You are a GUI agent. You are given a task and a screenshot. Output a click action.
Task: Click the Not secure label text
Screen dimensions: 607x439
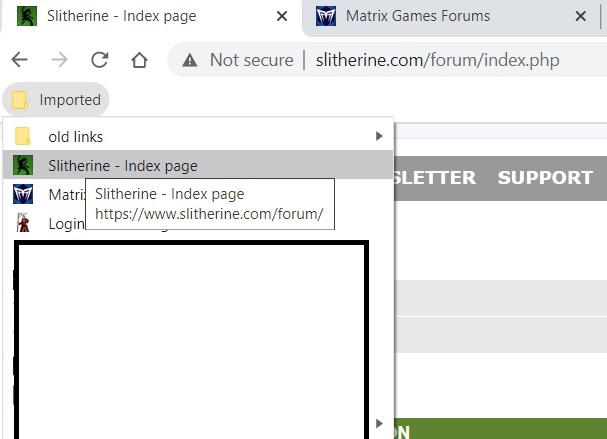tap(252, 60)
